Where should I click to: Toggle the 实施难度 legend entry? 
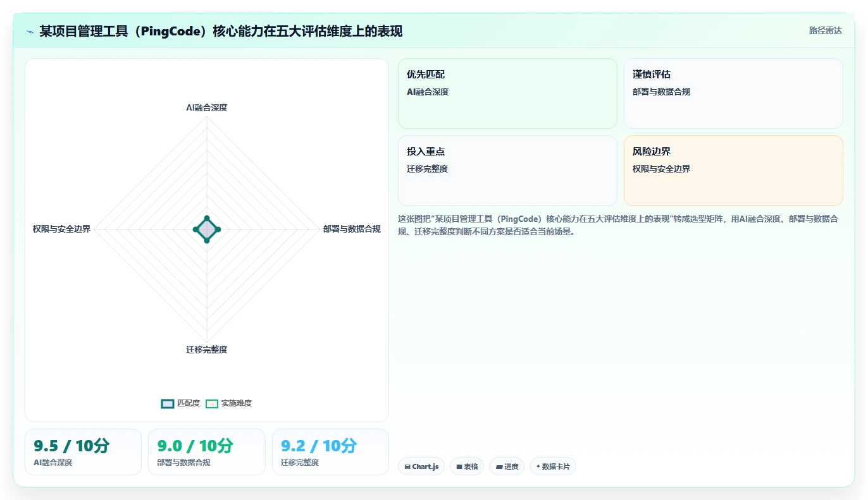tap(229, 403)
